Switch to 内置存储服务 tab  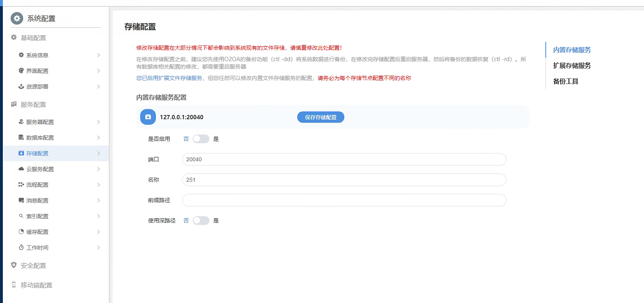tap(572, 49)
